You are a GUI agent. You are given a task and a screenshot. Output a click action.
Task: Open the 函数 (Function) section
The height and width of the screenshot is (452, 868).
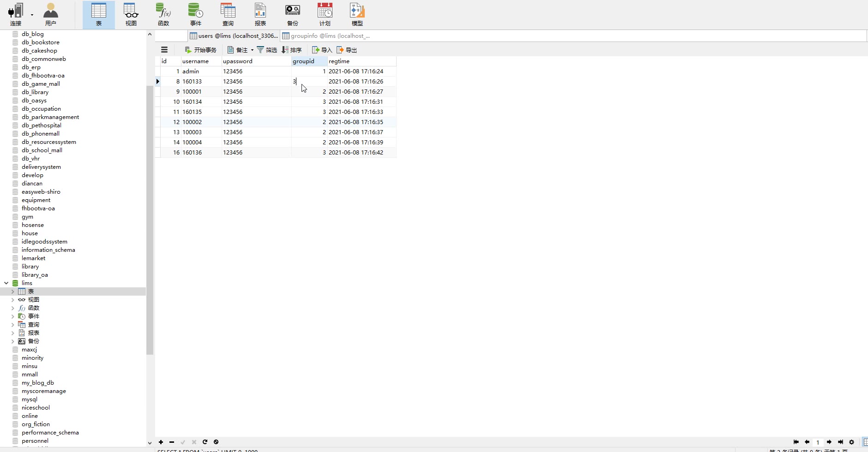pyautogui.click(x=163, y=14)
